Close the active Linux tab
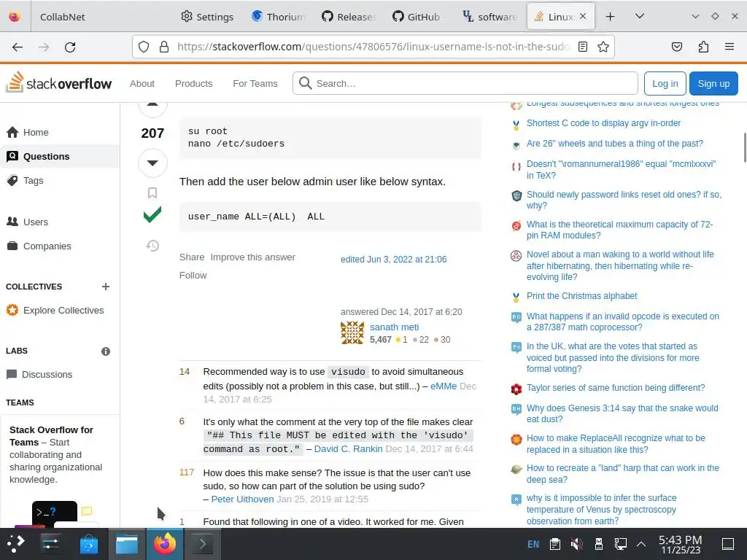The height and width of the screenshot is (560, 747). click(x=583, y=17)
